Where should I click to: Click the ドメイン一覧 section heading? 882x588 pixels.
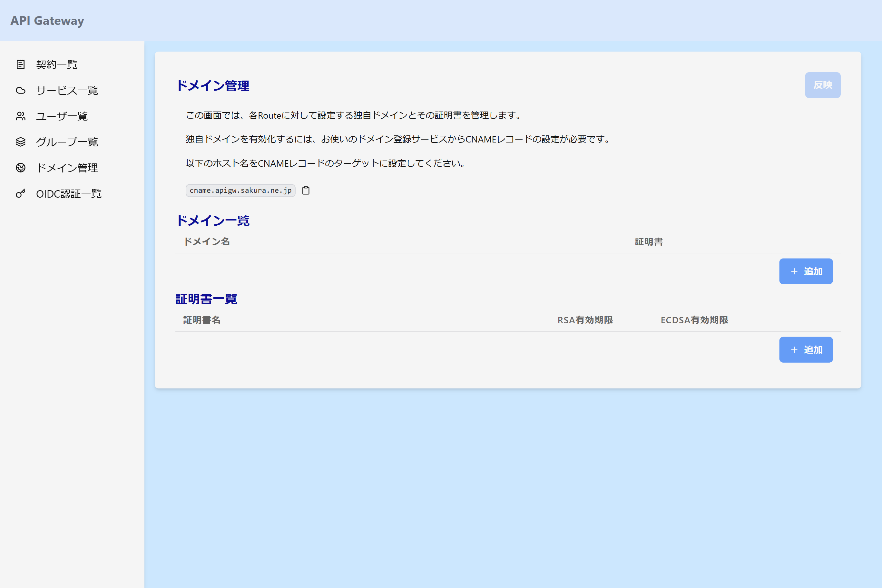(213, 220)
